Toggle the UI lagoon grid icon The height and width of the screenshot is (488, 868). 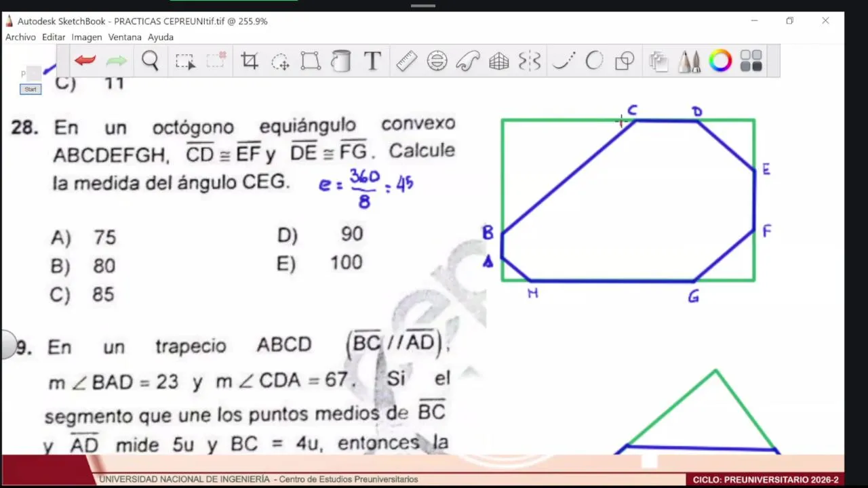click(751, 61)
